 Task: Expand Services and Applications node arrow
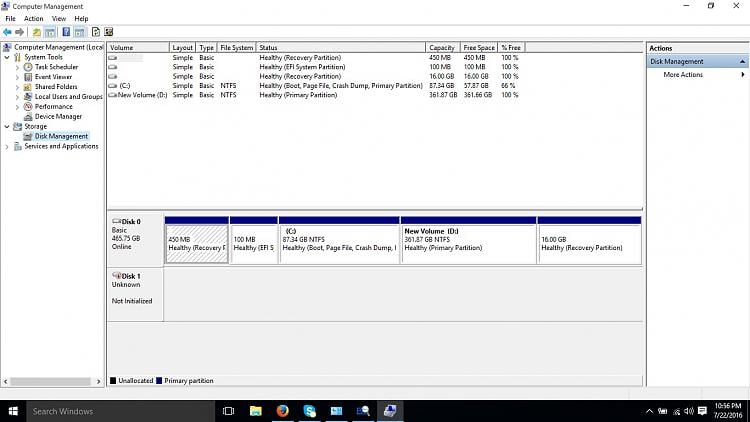[7, 146]
